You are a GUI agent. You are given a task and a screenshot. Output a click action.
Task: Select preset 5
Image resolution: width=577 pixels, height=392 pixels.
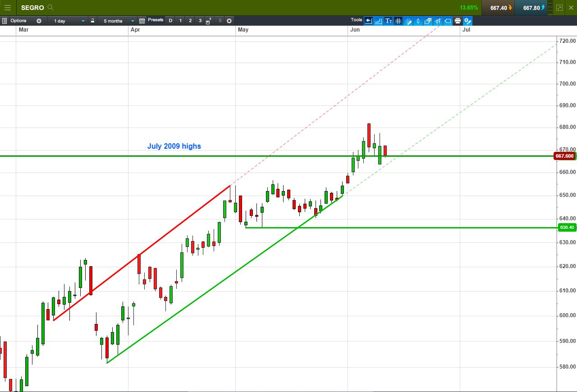tap(220, 21)
